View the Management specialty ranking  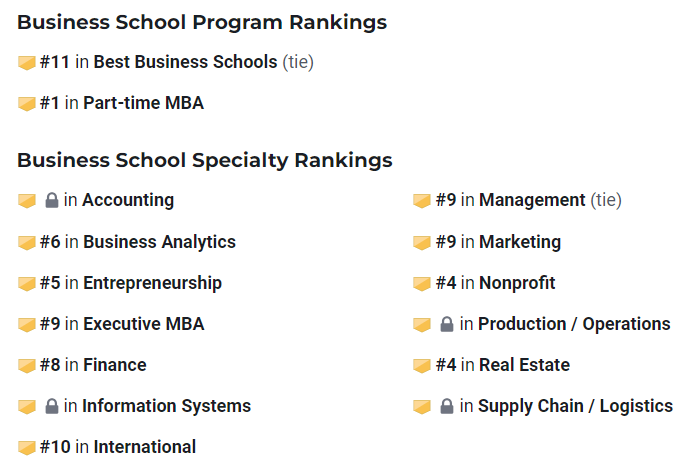532,200
